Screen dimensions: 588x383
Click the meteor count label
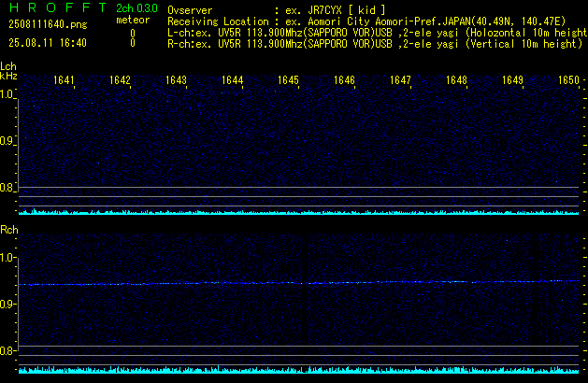coord(133,20)
